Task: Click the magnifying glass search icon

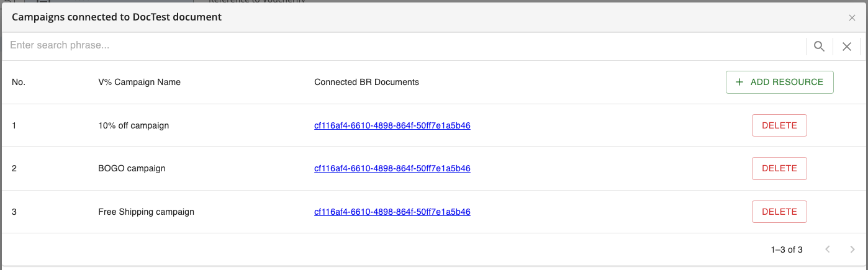Action: tap(819, 46)
